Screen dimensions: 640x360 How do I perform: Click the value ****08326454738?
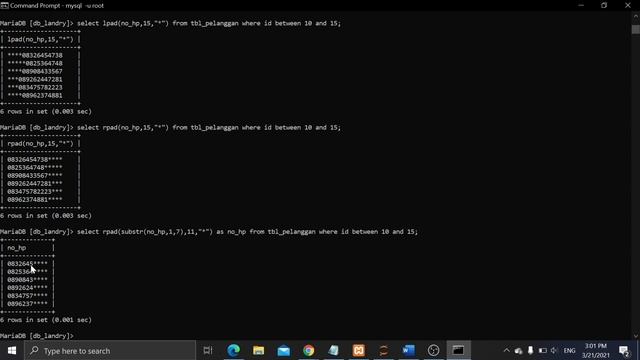click(x=35, y=55)
